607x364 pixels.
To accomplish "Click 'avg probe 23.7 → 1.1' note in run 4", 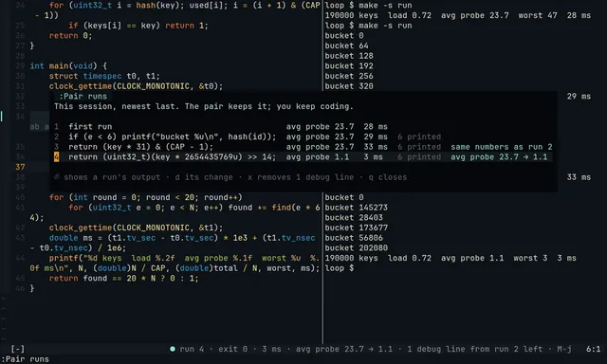I will coord(499,156).
